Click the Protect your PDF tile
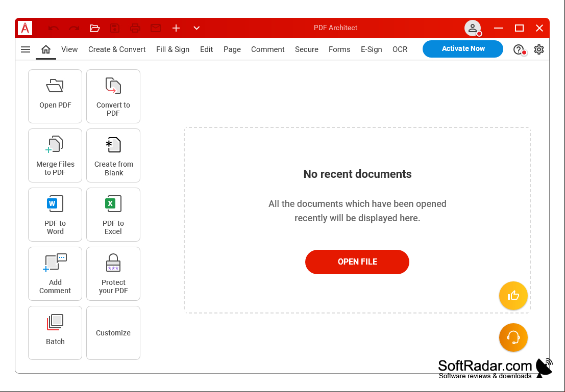 [113, 274]
